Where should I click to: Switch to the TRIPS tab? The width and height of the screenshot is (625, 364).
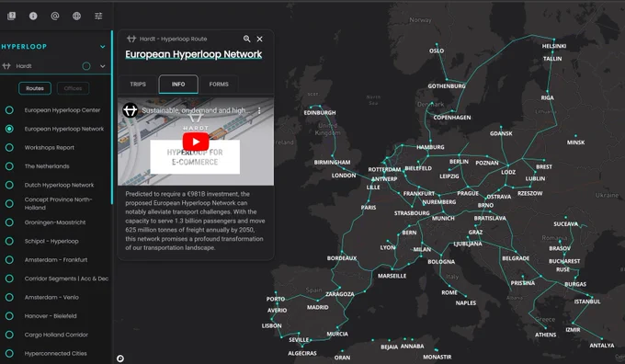[138, 85]
